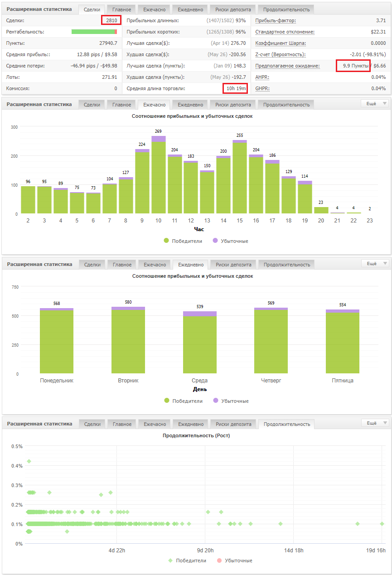The image size is (392, 575).
Task: Select Продолжительность tab in the hourly panel
Action: [286, 105]
